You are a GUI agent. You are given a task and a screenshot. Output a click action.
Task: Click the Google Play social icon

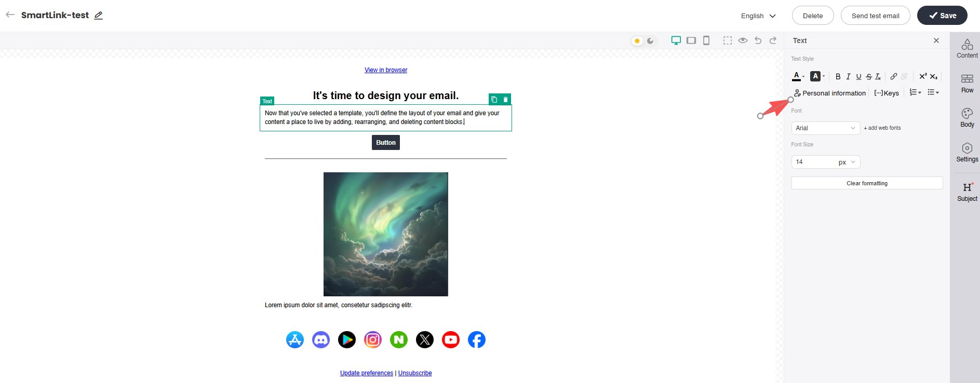(347, 340)
